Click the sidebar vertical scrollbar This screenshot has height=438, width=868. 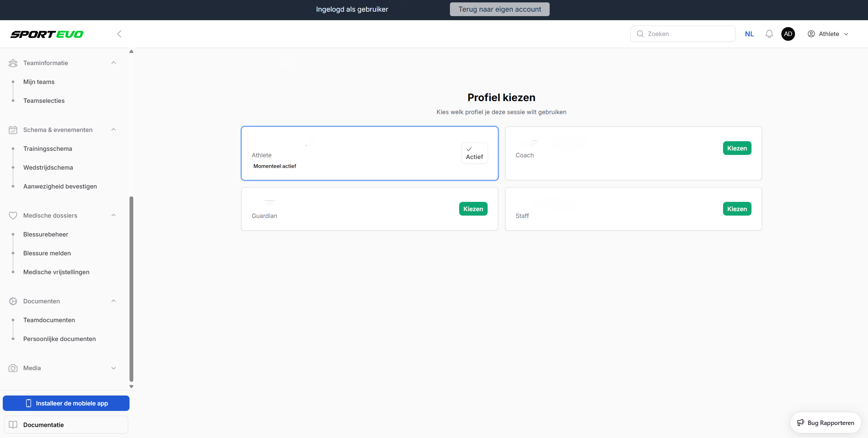131,289
